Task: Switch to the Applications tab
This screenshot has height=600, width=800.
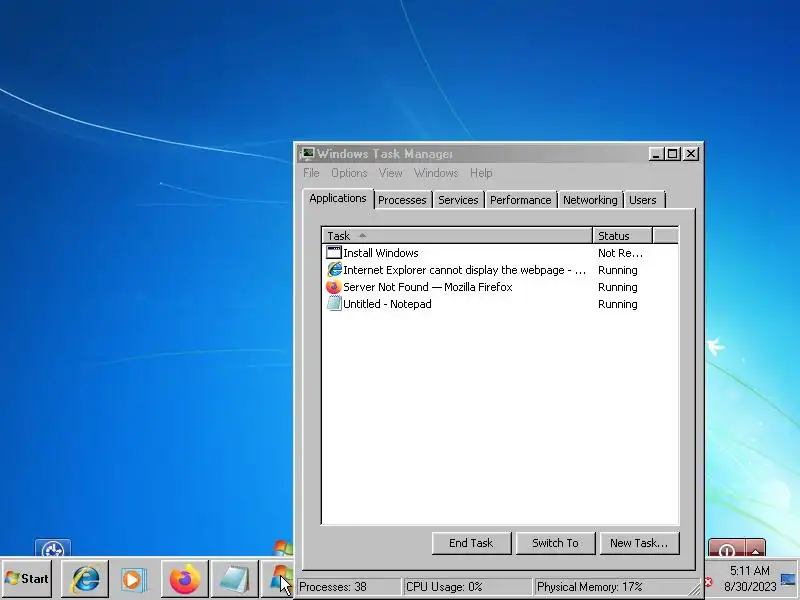Action: [x=338, y=198]
